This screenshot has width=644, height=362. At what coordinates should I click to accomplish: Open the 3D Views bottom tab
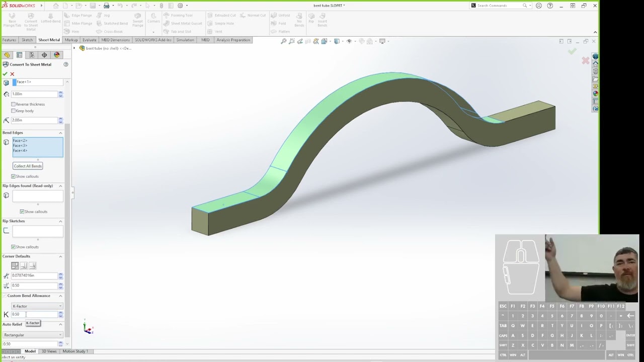[49, 351]
